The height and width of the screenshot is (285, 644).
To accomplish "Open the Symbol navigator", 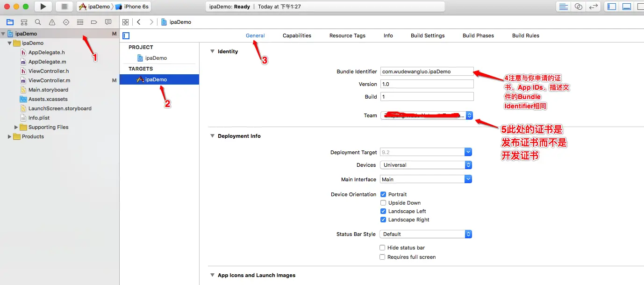I will tap(24, 22).
